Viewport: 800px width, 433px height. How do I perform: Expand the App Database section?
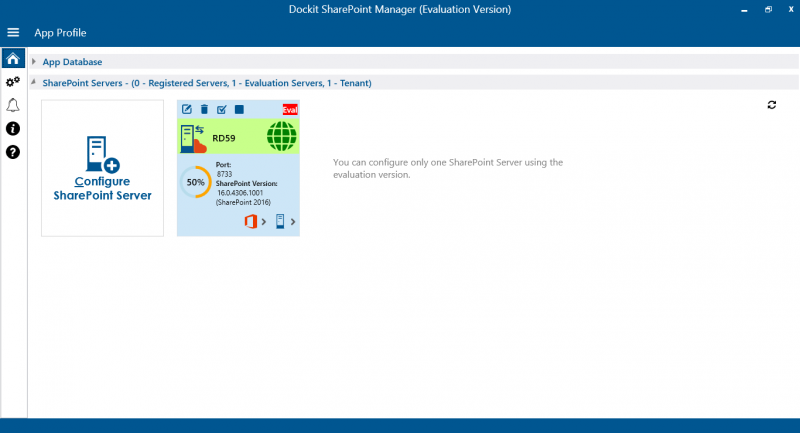point(34,61)
